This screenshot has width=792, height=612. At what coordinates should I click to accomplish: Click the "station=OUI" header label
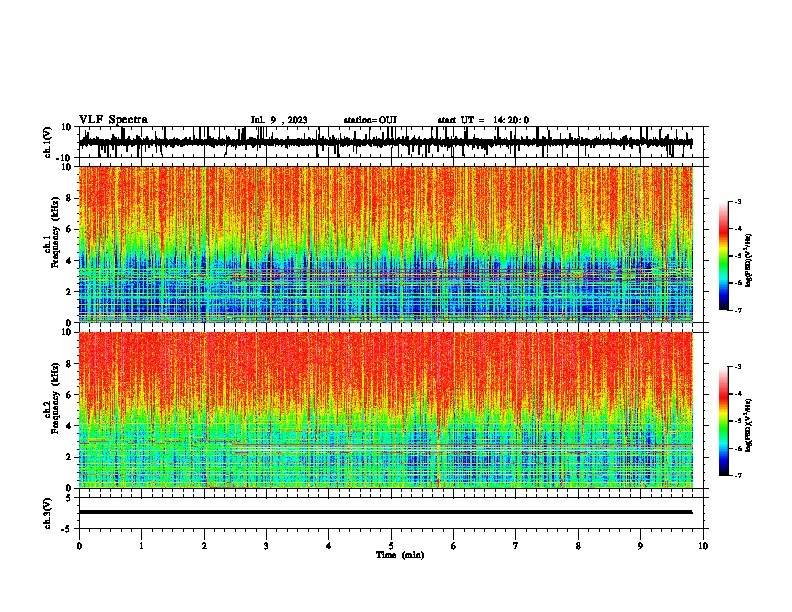coord(370,120)
